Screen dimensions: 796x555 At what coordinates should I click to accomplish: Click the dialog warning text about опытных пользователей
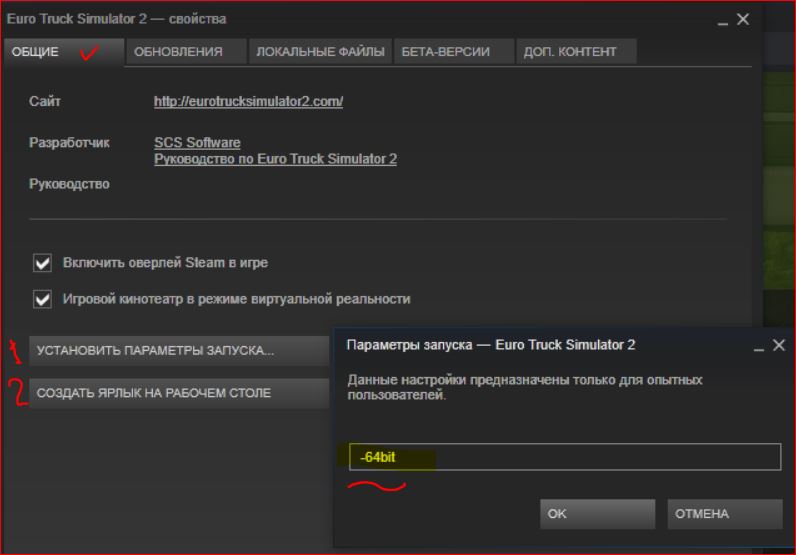click(x=525, y=387)
